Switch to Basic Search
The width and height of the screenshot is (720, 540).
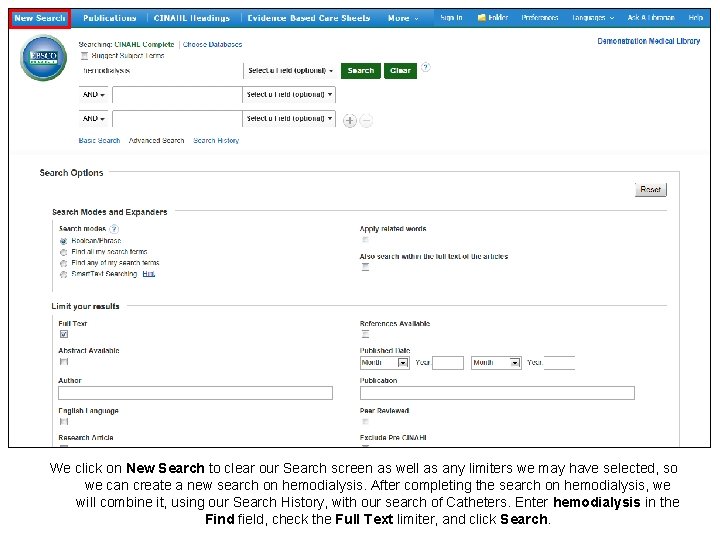[99, 141]
